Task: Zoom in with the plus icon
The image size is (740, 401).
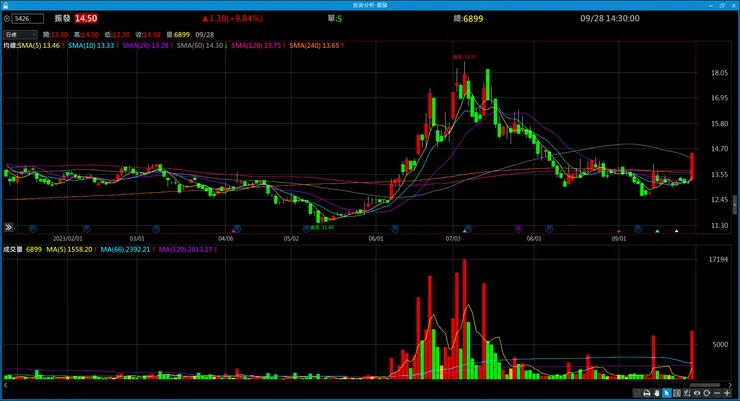Action: point(727,393)
